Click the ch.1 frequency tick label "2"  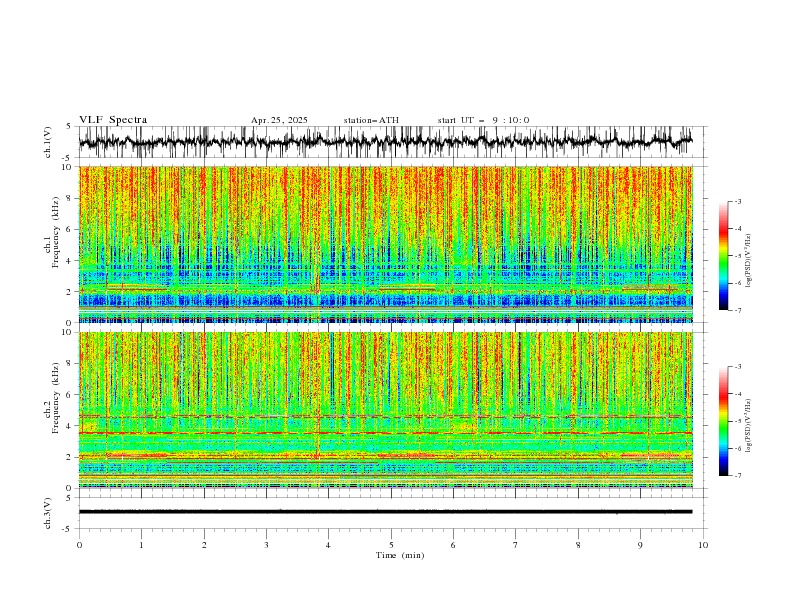pyautogui.click(x=70, y=291)
